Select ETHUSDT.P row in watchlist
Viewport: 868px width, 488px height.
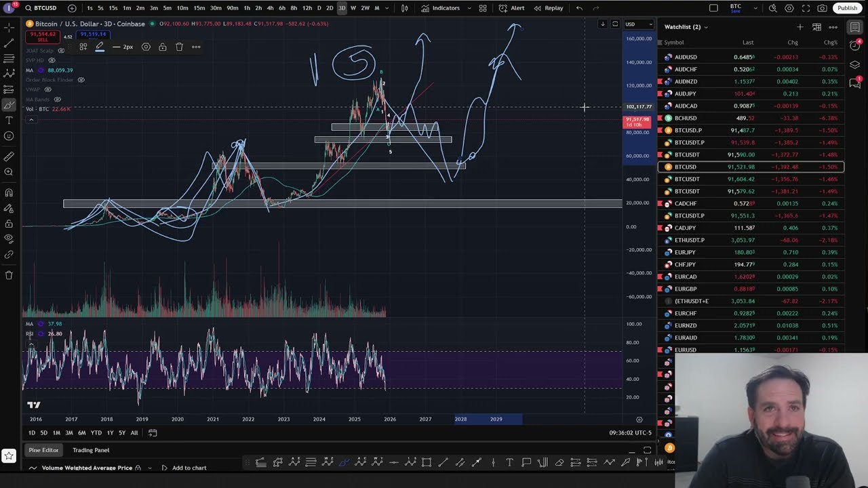pyautogui.click(x=751, y=240)
